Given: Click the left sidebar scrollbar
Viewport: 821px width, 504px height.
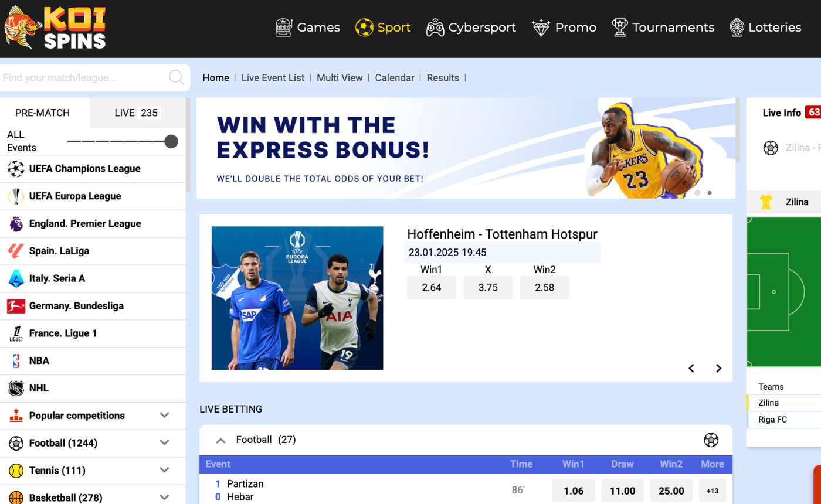Looking at the screenshot, I should tap(188, 145).
